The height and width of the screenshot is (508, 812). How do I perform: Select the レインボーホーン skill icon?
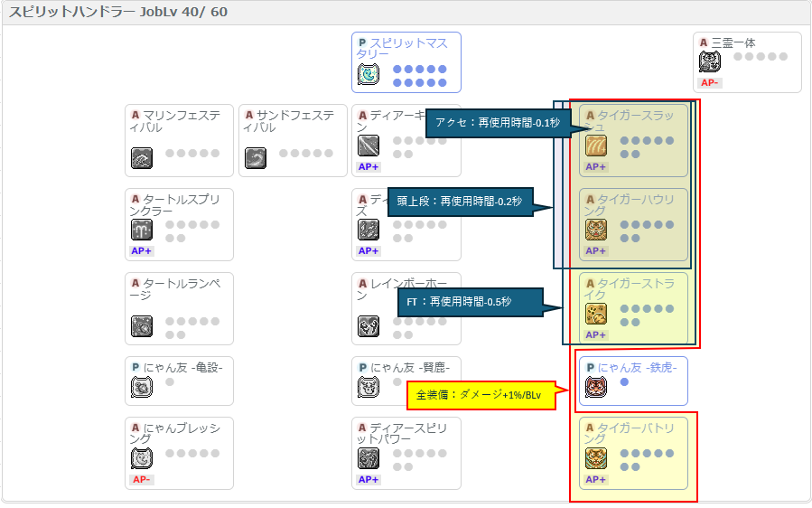pyautogui.click(x=369, y=326)
